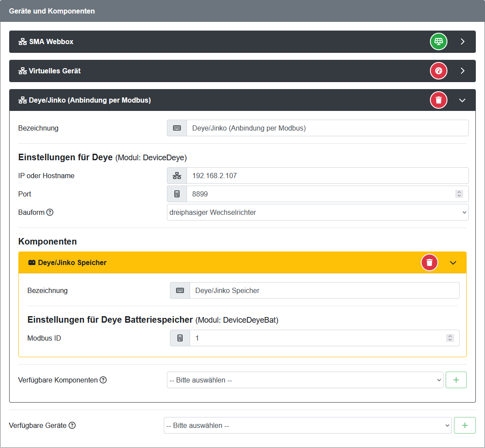The width and height of the screenshot is (485, 448).
Task: Click the Port number stepper arrows
Action: (459, 194)
